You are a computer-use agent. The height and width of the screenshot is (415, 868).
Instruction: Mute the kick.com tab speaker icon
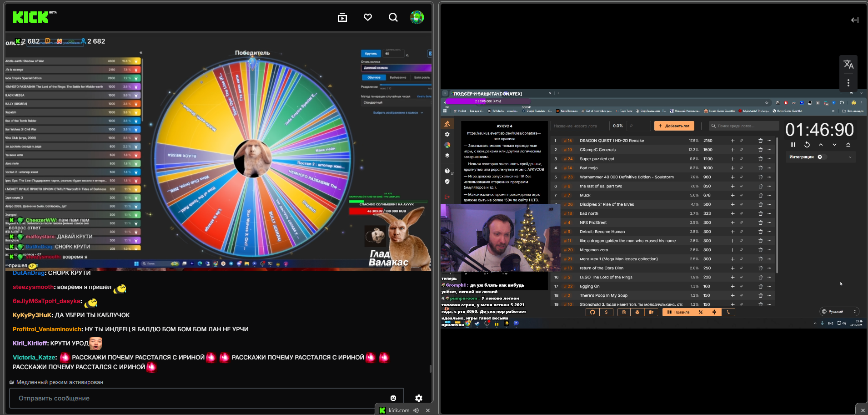pos(416,410)
